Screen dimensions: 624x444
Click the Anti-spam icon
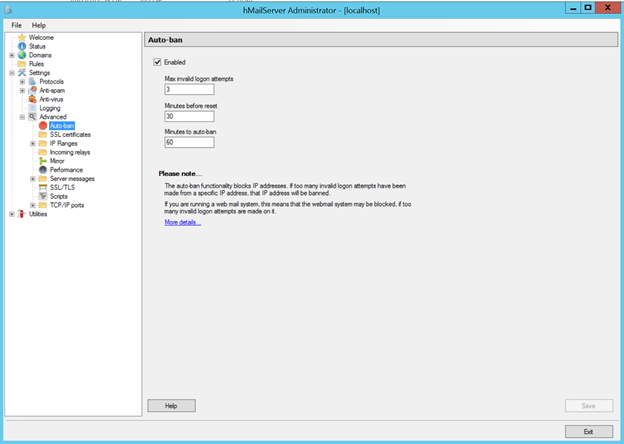coord(32,90)
